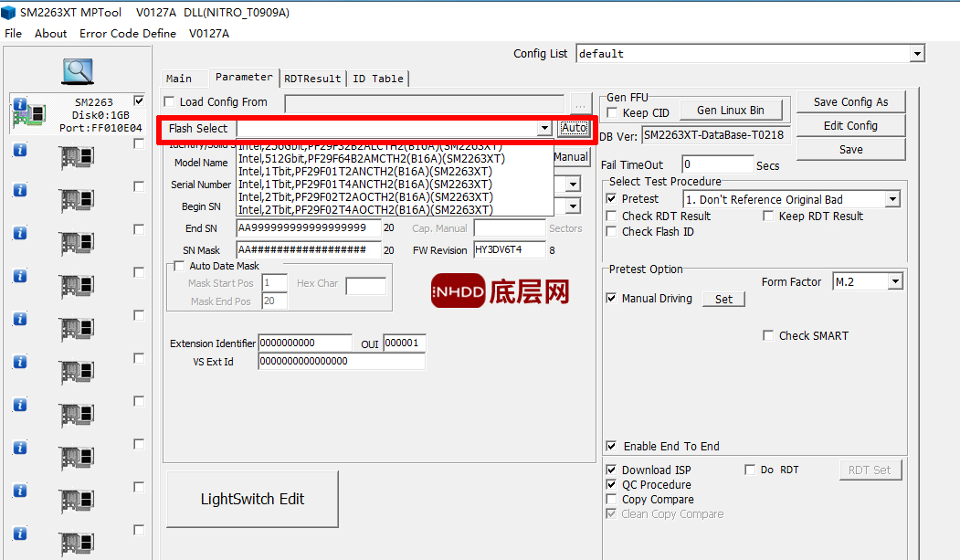
Task: Expand the Config List dropdown
Action: pyautogui.click(x=917, y=54)
